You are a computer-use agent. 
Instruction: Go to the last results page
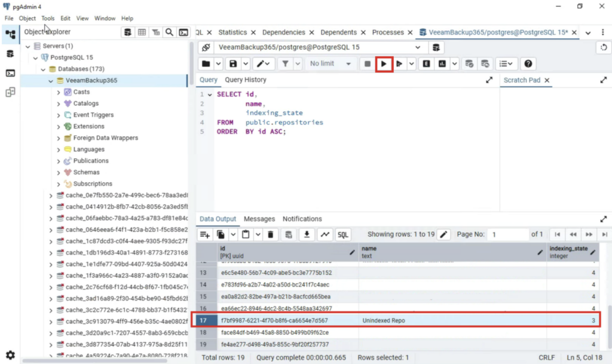pos(604,234)
